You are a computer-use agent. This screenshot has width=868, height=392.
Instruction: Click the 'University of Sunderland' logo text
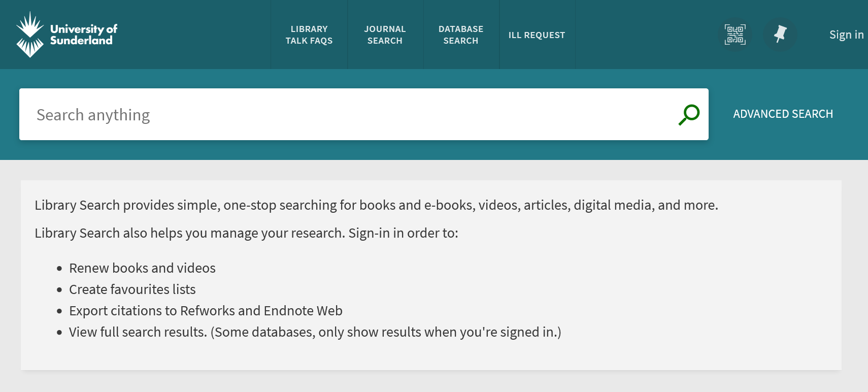84,35
